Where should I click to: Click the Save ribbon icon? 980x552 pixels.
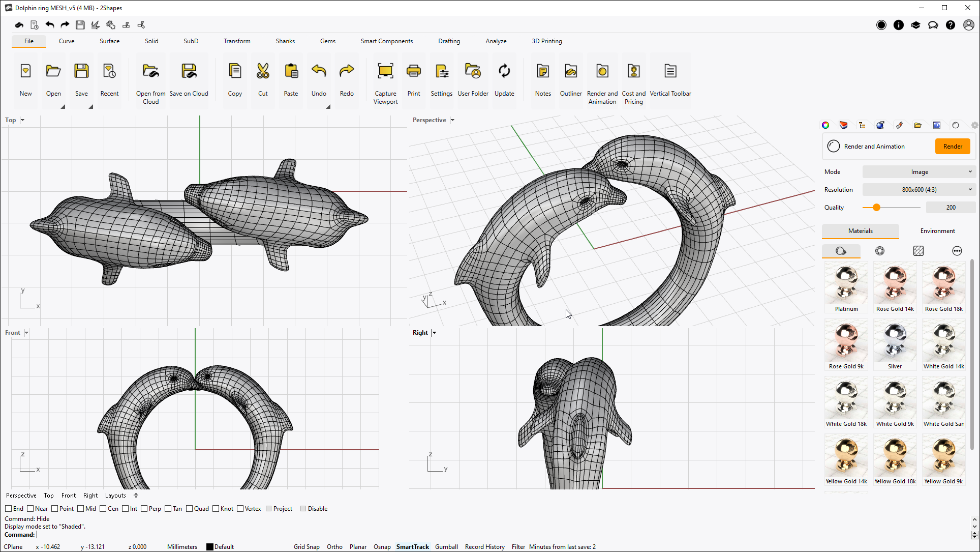(x=81, y=71)
